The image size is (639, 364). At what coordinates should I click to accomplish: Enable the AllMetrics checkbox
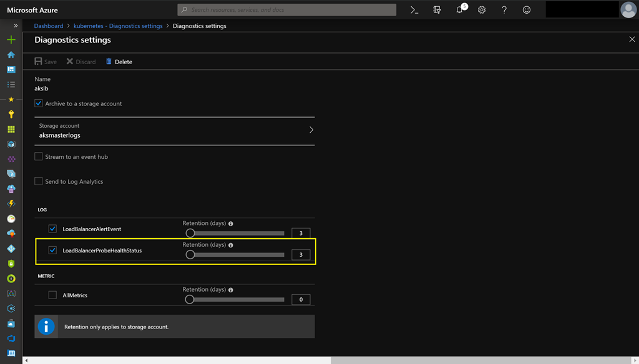(x=52, y=295)
